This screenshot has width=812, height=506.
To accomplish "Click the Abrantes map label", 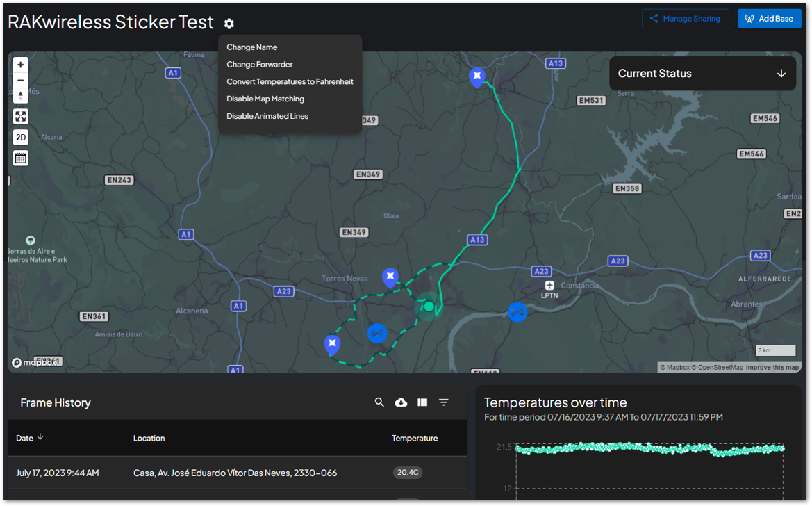I will 746,304.
